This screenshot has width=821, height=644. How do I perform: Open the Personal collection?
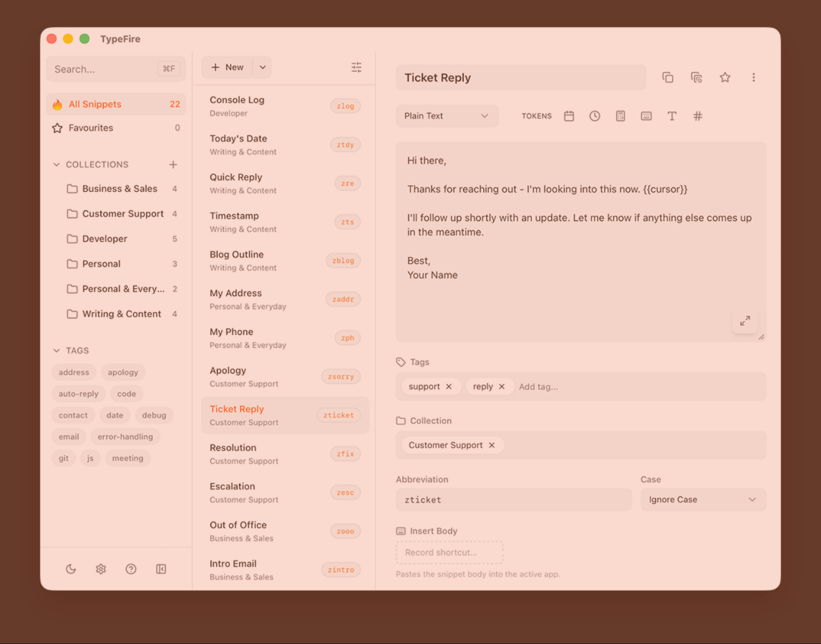point(122,264)
